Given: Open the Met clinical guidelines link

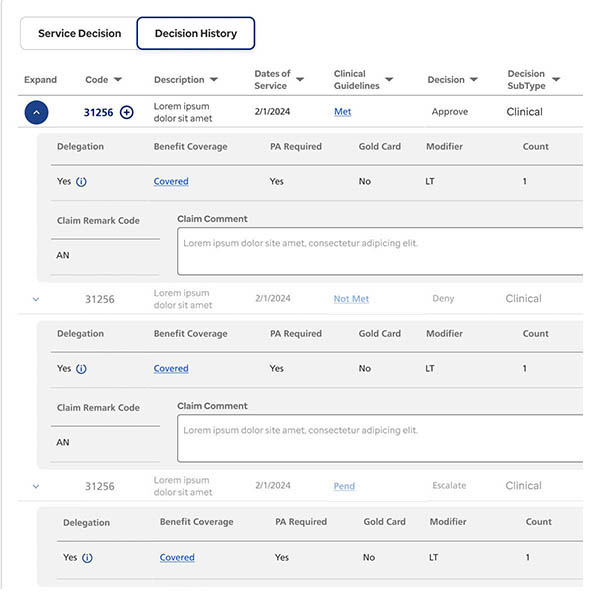Looking at the screenshot, I should point(342,112).
